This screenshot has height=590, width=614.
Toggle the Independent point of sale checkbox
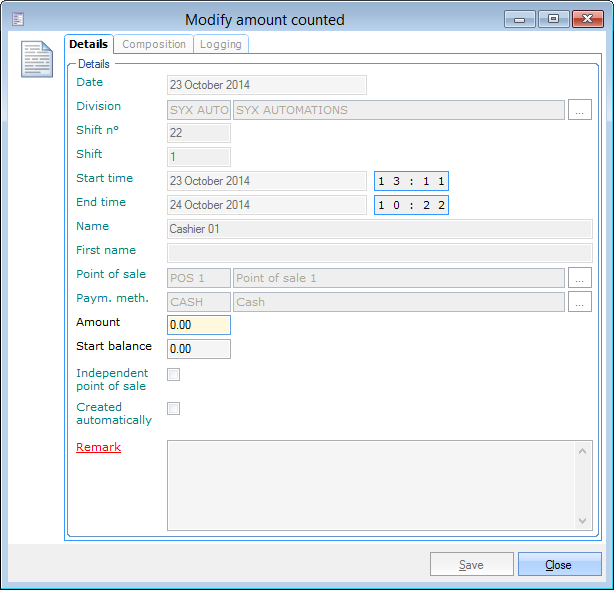click(174, 375)
